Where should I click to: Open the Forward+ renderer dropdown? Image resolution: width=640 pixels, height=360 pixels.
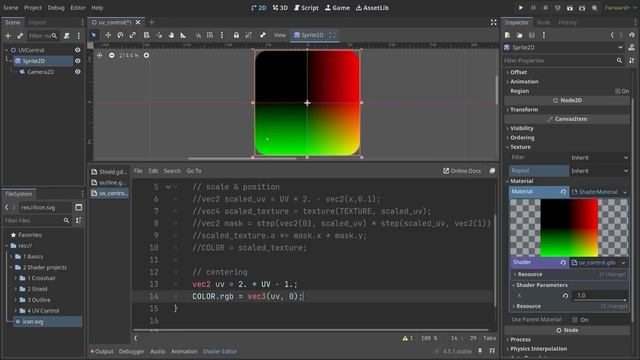pos(620,8)
